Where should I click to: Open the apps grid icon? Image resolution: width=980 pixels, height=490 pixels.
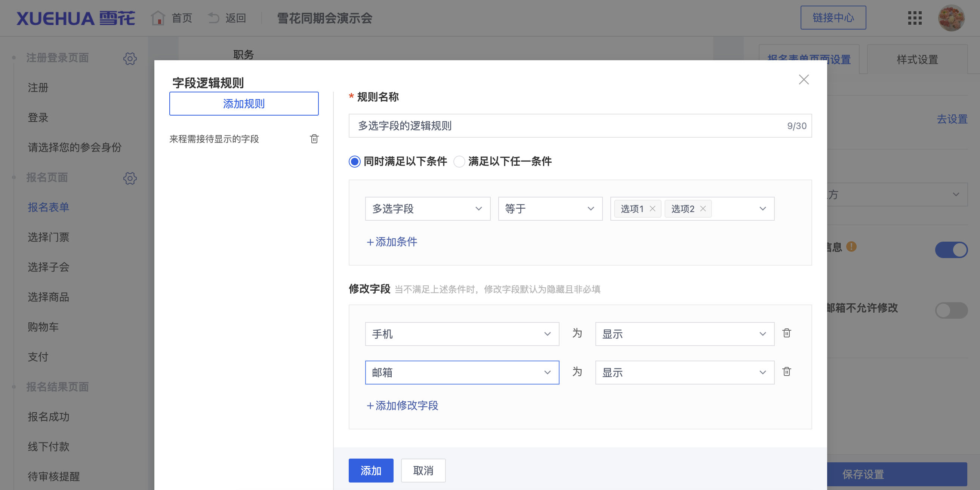(x=915, y=18)
